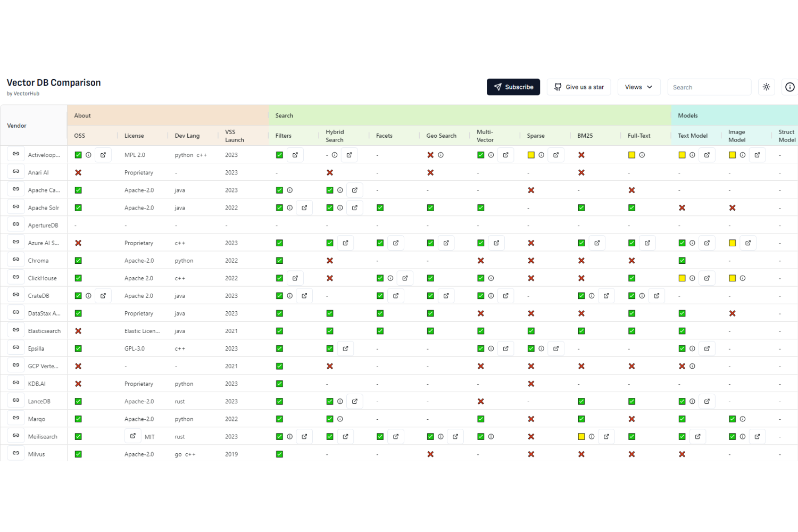The image size is (798, 532).
Task: Open the link icon beside Apache Solr
Action: pos(16,207)
